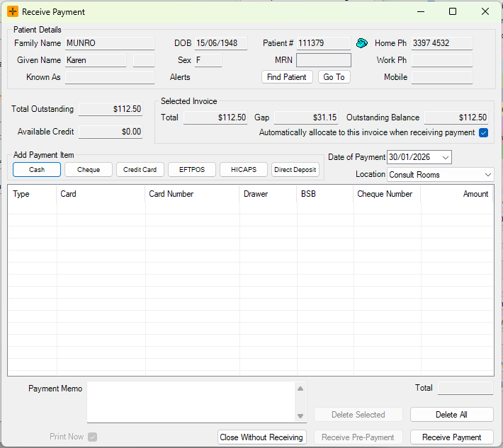Click the Gap $31.15 field
This screenshot has width=503, height=448.
pyautogui.click(x=306, y=117)
